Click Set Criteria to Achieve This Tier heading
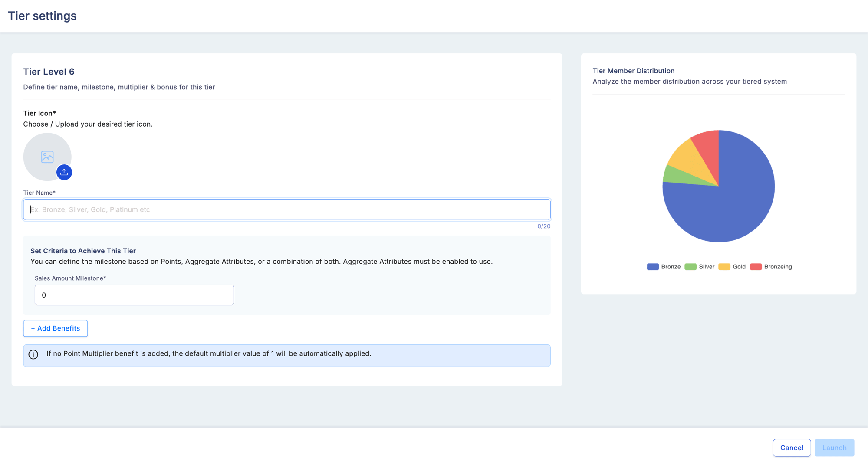The image size is (868, 468). 83,251
